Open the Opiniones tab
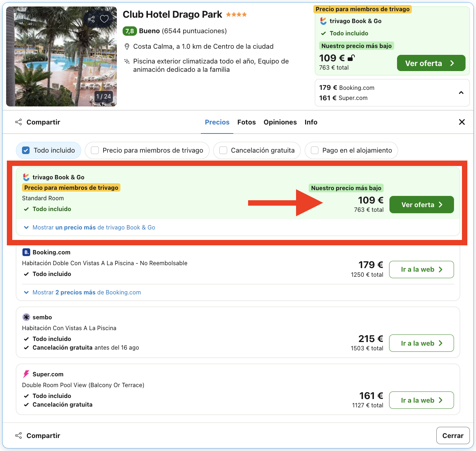476x451 pixels. pyautogui.click(x=280, y=122)
